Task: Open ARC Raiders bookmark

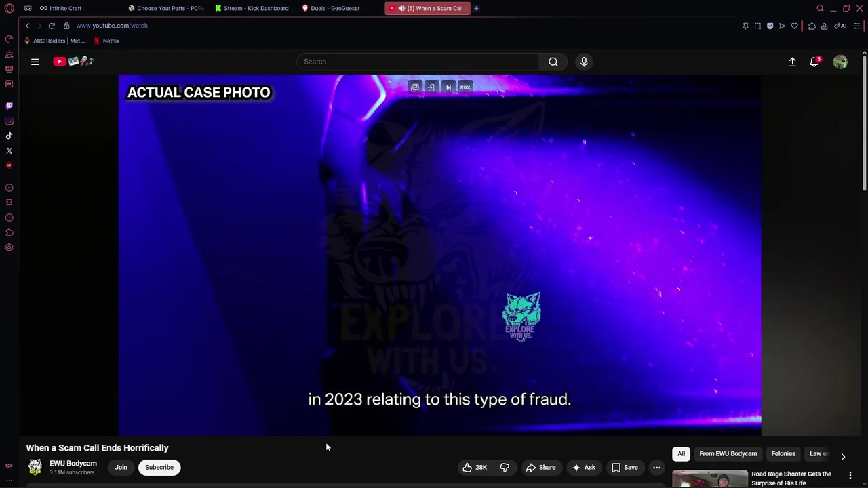Action: [54, 41]
